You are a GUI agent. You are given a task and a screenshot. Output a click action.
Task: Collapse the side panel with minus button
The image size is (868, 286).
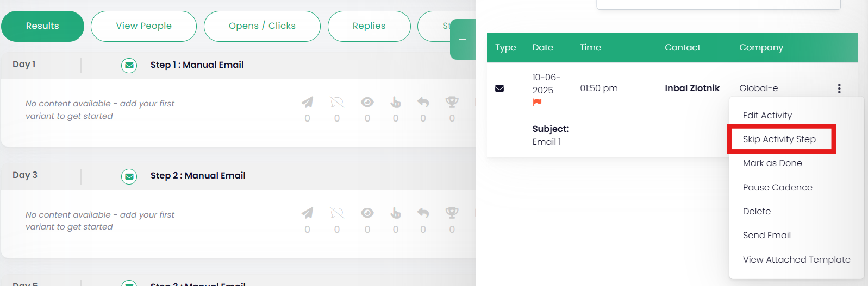tap(463, 39)
